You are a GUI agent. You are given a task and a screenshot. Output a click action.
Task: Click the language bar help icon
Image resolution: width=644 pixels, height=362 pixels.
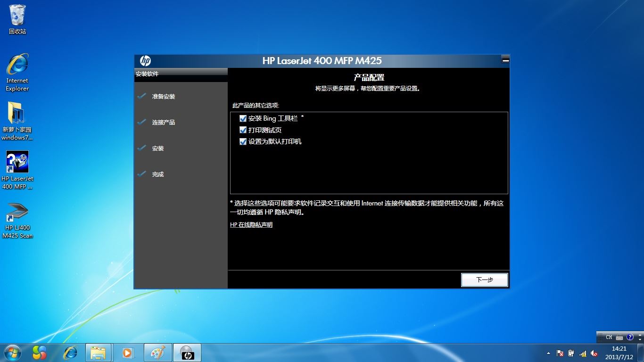pos(630,337)
